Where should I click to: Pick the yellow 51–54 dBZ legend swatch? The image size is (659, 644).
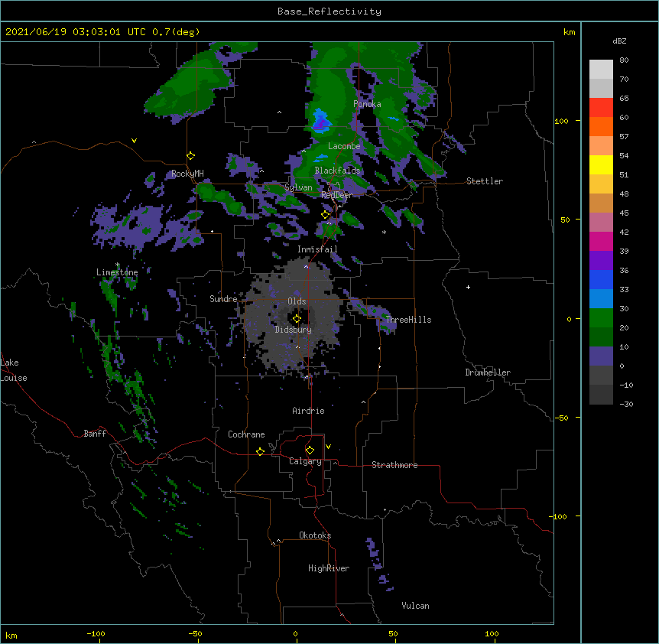pyautogui.click(x=601, y=164)
